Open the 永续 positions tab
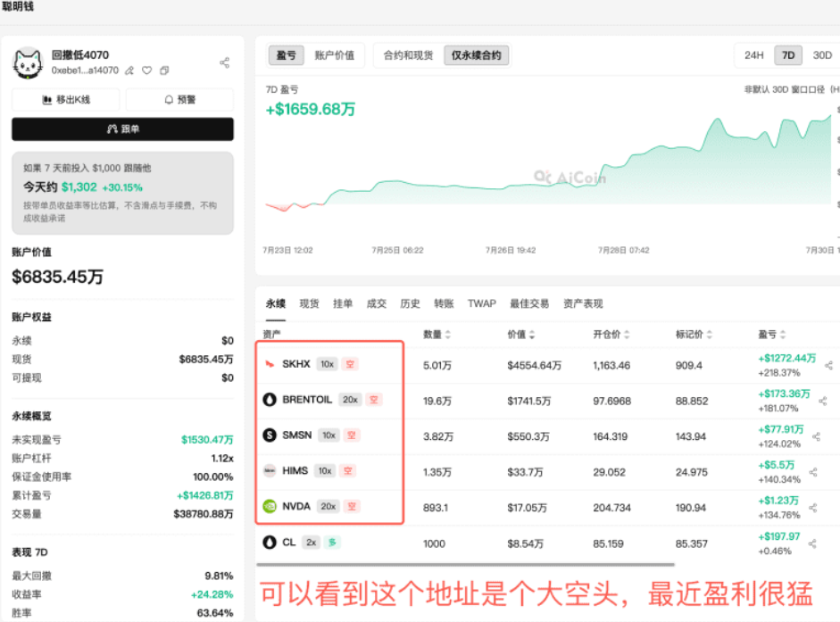 pyautogui.click(x=276, y=303)
